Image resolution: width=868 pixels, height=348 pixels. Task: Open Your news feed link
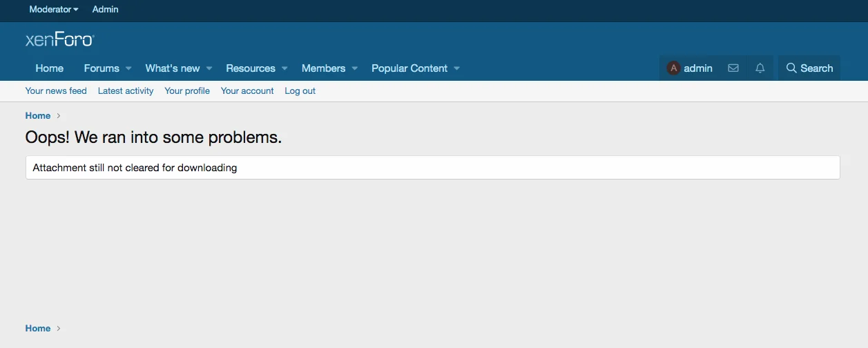click(x=56, y=91)
